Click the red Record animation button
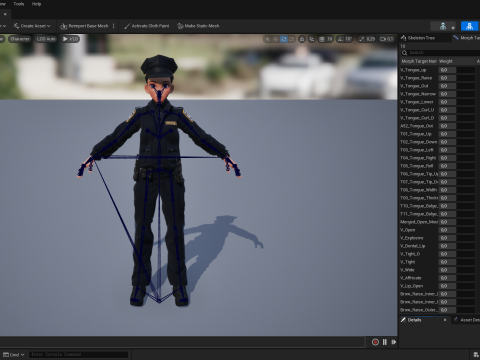Screen dimensions: 480x360 pos(375,342)
